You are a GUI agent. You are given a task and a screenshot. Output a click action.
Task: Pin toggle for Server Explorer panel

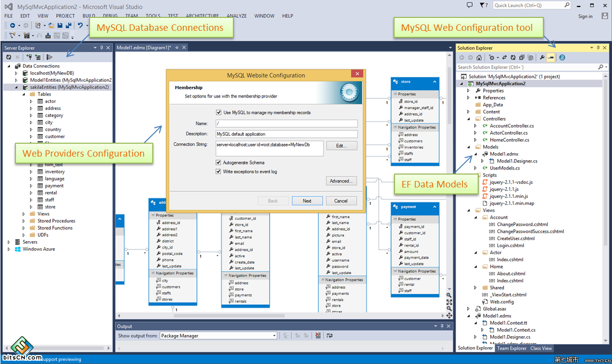101,48
